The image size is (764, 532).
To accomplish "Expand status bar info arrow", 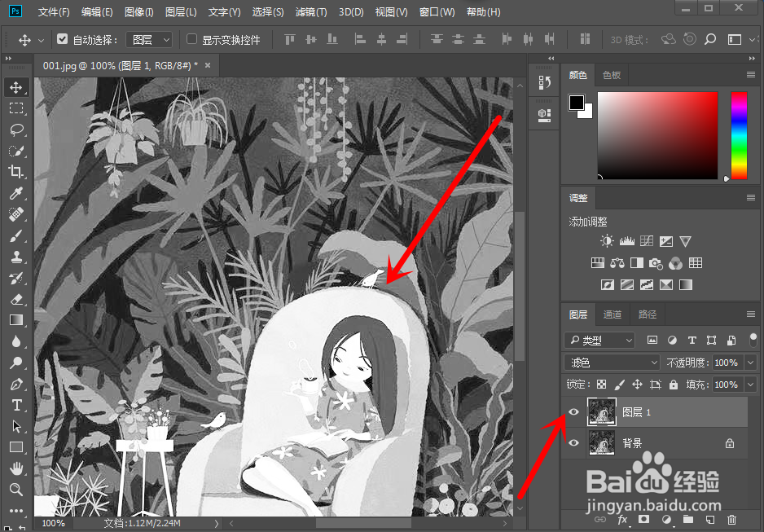I will (217, 524).
